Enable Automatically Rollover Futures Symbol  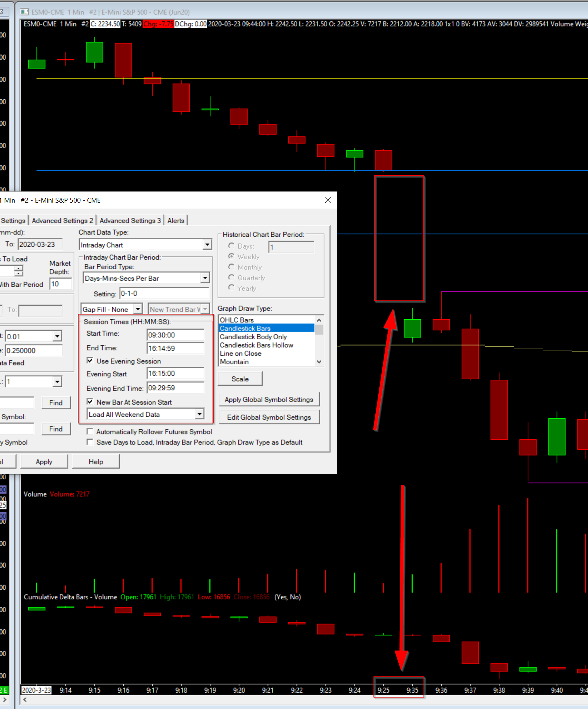[x=90, y=432]
